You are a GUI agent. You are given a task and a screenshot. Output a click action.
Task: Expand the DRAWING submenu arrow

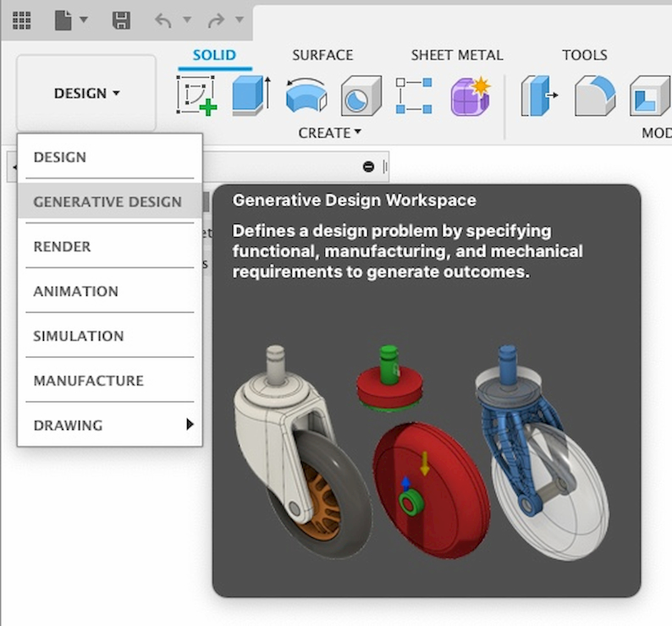[190, 425]
